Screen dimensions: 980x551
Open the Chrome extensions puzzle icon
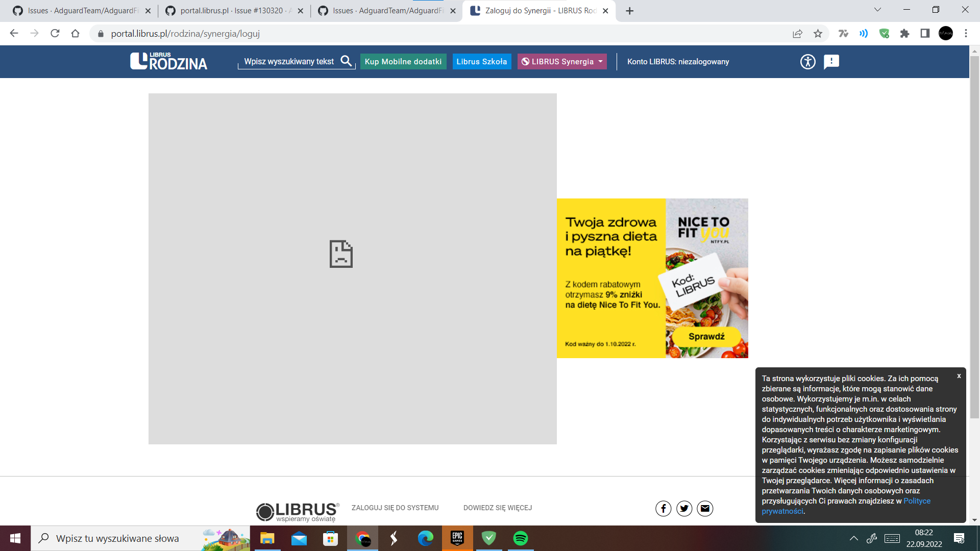(904, 34)
